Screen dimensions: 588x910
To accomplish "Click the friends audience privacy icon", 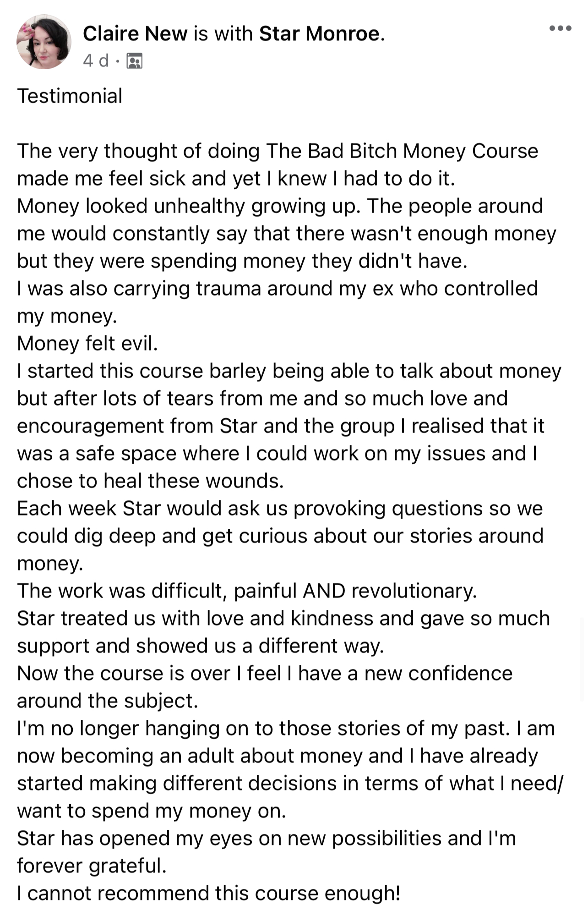I will (x=134, y=60).
